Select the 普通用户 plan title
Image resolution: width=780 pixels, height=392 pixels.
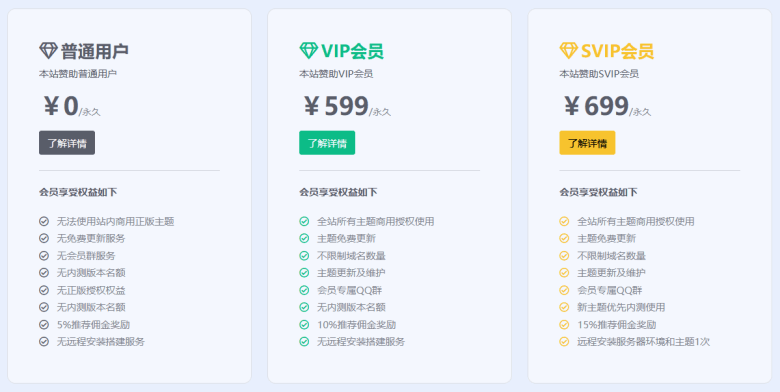point(95,51)
